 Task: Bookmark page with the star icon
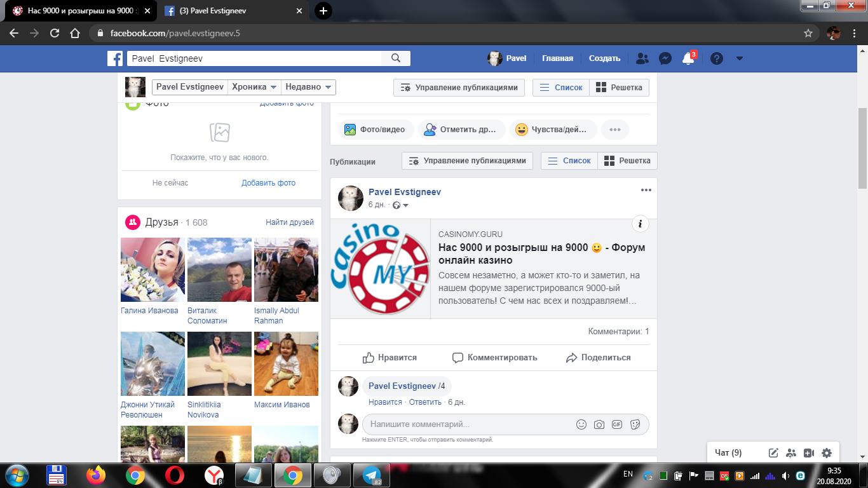pos(808,33)
